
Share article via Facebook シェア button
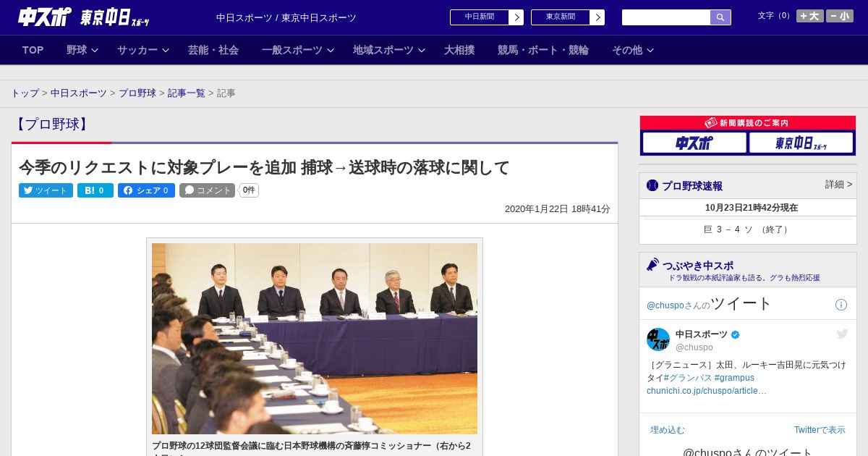pyautogui.click(x=146, y=190)
